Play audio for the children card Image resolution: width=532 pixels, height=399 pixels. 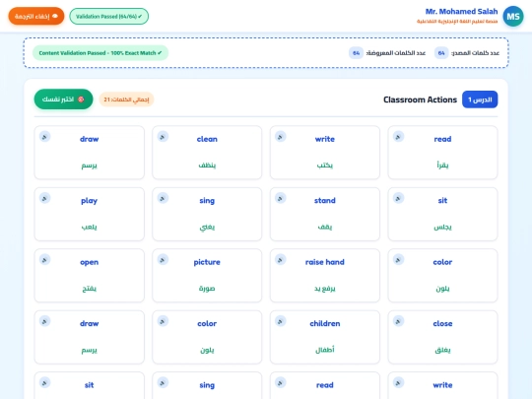[280, 321]
